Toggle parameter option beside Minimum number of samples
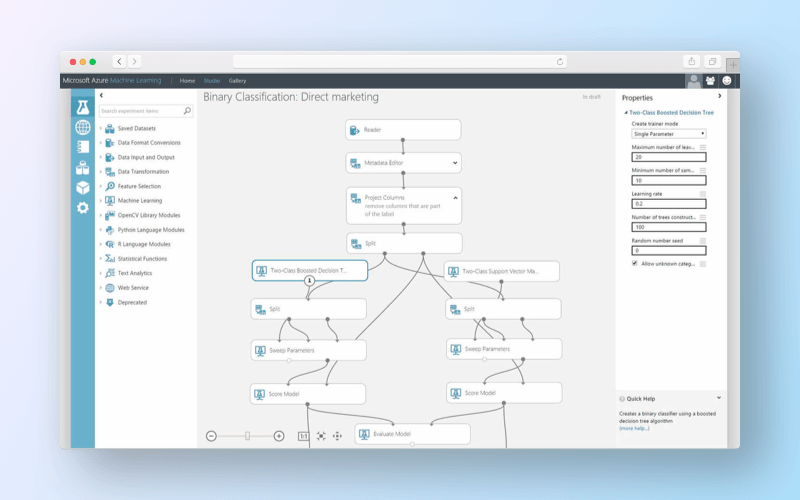The width and height of the screenshot is (800, 500). (x=703, y=170)
